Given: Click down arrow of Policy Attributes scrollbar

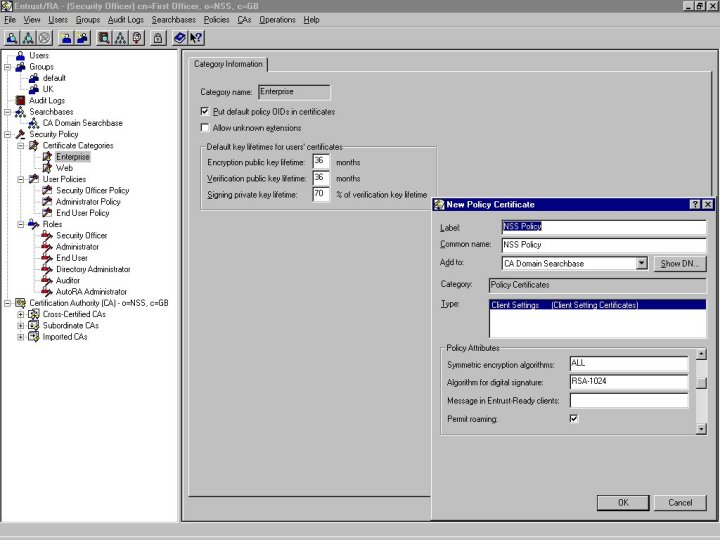Looking at the screenshot, I should [701, 429].
